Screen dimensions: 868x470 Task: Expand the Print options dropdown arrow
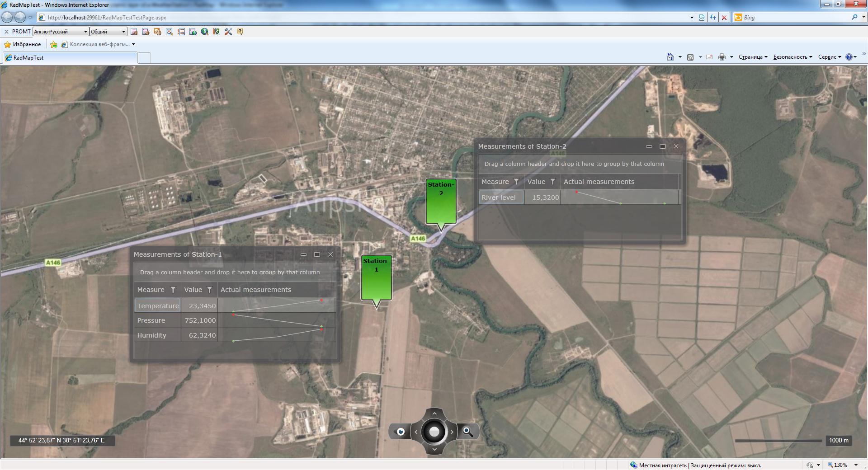point(731,57)
